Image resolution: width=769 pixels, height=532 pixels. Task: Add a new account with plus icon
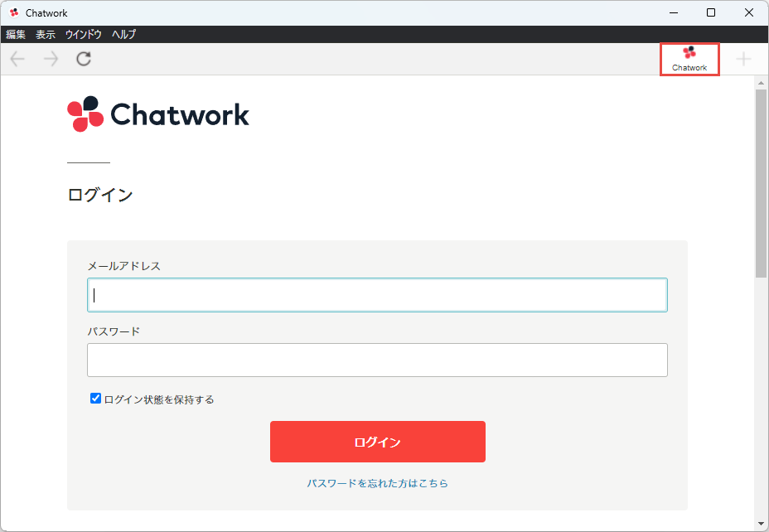pyautogui.click(x=743, y=59)
